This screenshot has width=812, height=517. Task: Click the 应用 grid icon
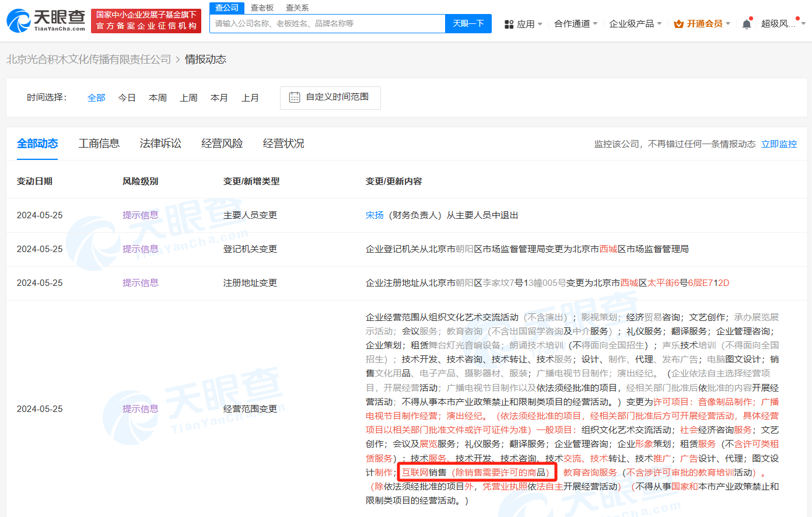510,23
